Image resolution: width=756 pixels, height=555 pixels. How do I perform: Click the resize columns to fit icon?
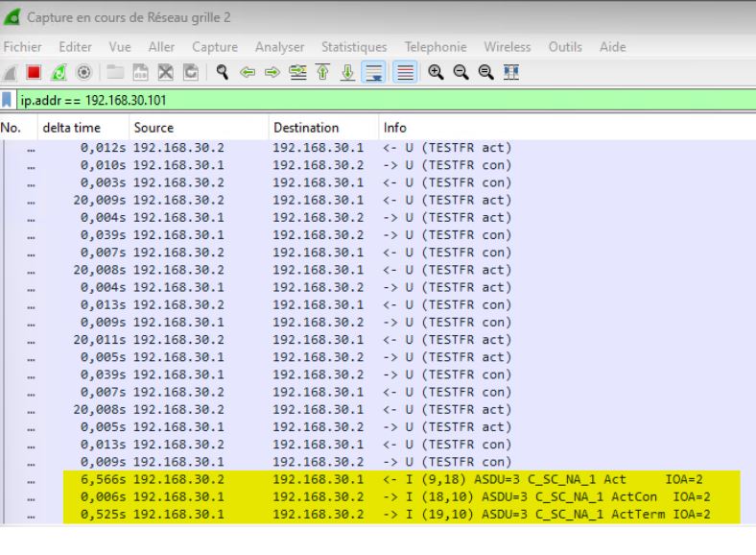tap(511, 72)
